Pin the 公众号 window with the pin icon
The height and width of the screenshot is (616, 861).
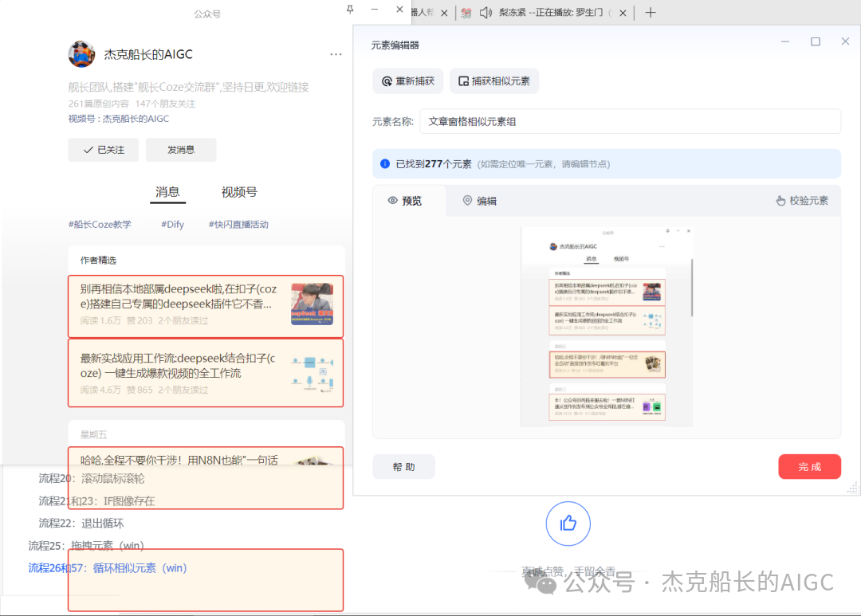350,10
